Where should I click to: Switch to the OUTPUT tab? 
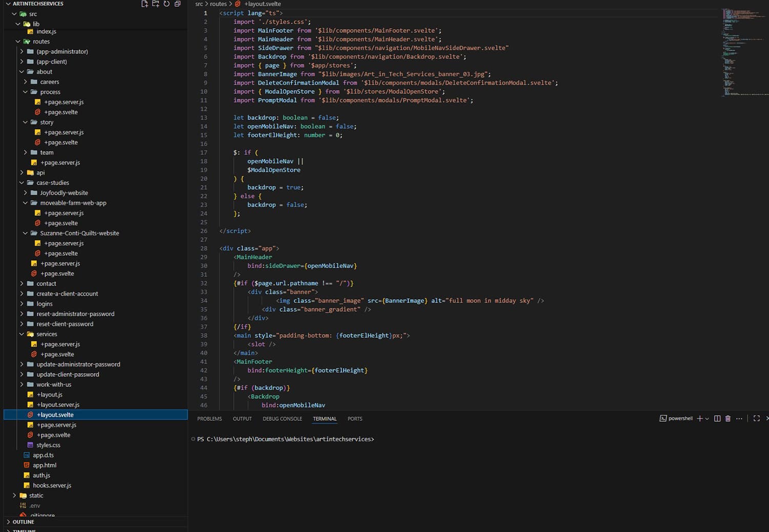pos(242,419)
